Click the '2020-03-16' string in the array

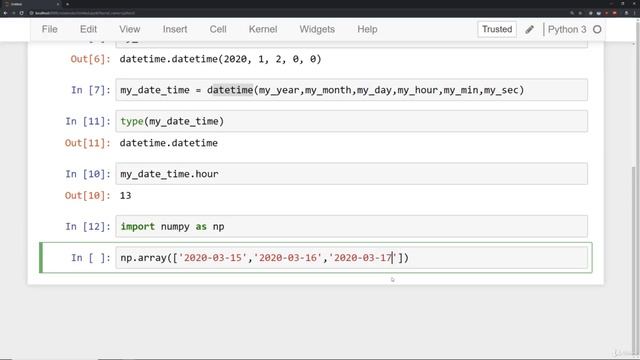(288, 258)
